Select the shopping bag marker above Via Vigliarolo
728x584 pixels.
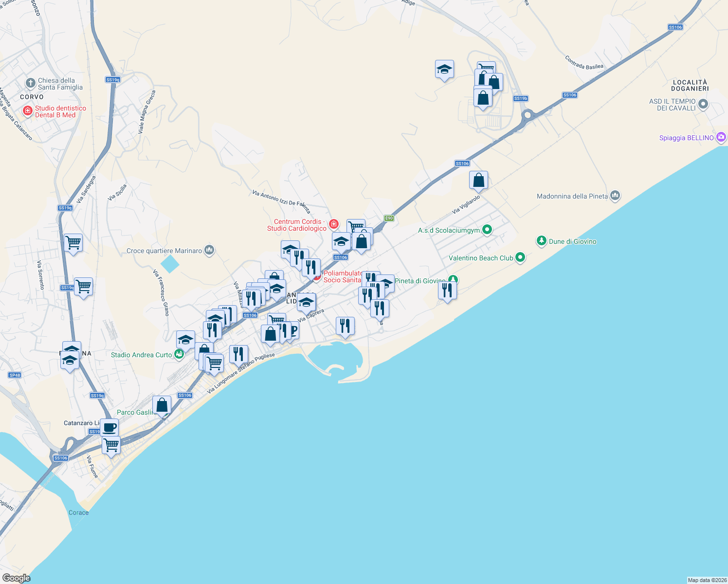(x=479, y=181)
